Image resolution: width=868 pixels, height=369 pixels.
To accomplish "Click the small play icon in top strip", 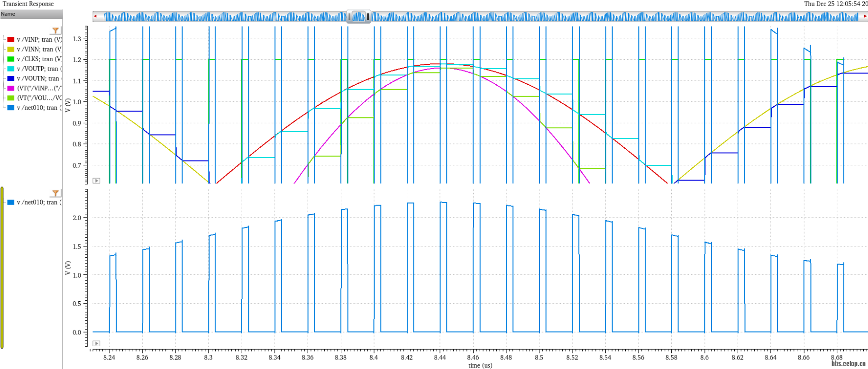I will coord(96,180).
